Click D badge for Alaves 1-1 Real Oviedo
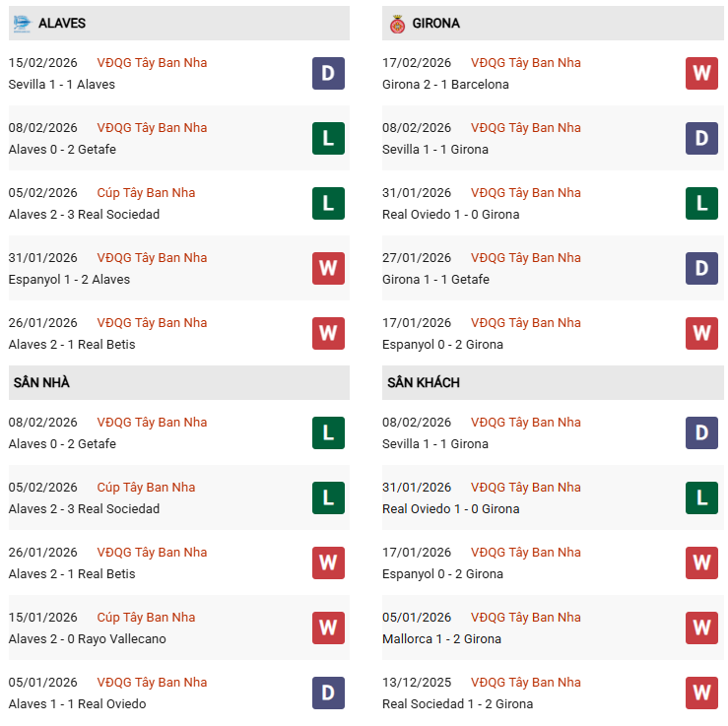This screenshot has width=728, height=726. pyautogui.click(x=328, y=693)
